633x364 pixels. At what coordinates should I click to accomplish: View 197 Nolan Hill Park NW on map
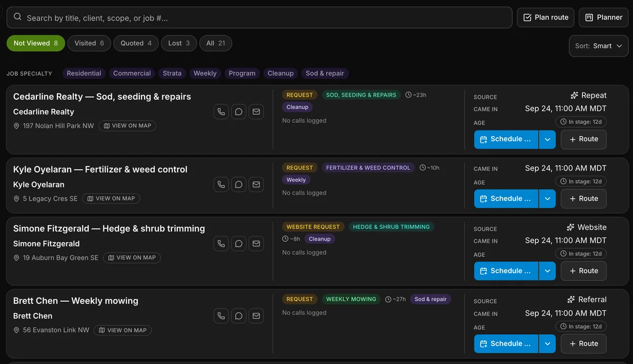pyautogui.click(x=127, y=126)
